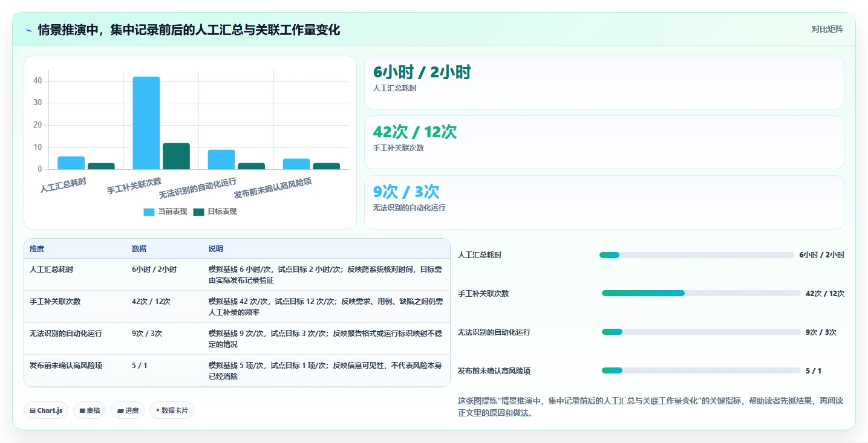Click the 无法识别的自动化运行 progress bar
Image resolution: width=868 pixels, height=443 pixels.
[x=701, y=332]
